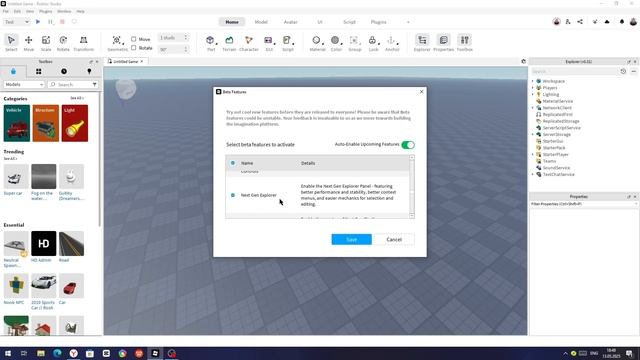Viewport: 640px width, 360px height.
Task: Click the Stop playtest button
Action: 62,22
